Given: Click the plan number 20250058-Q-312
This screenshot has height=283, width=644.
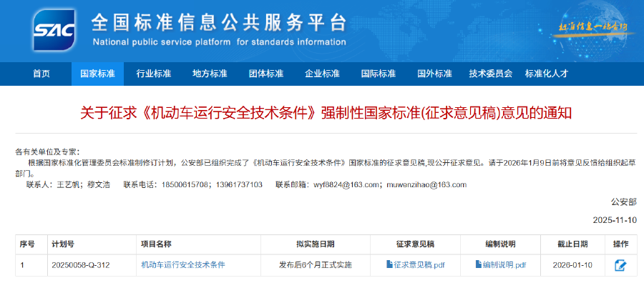Looking at the screenshot, I should (x=80, y=265).
